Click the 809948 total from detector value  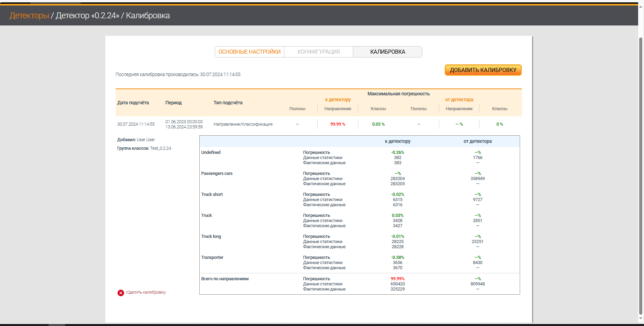tap(478, 284)
